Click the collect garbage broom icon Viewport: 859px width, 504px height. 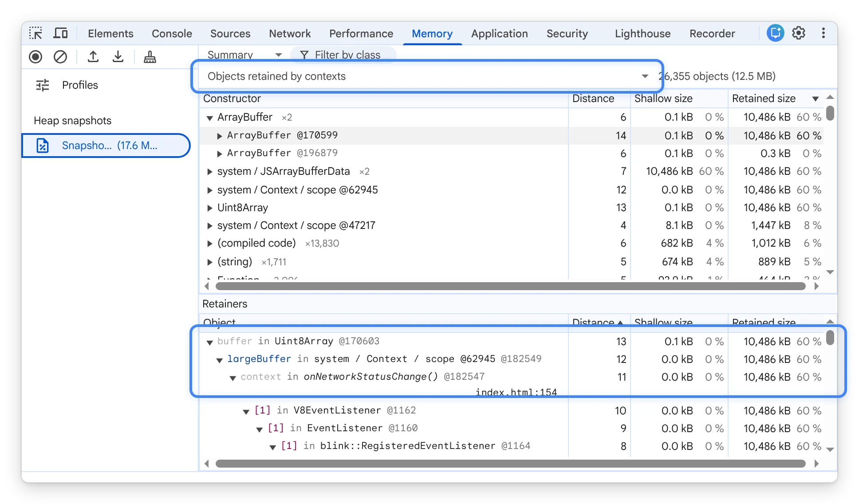(x=150, y=57)
